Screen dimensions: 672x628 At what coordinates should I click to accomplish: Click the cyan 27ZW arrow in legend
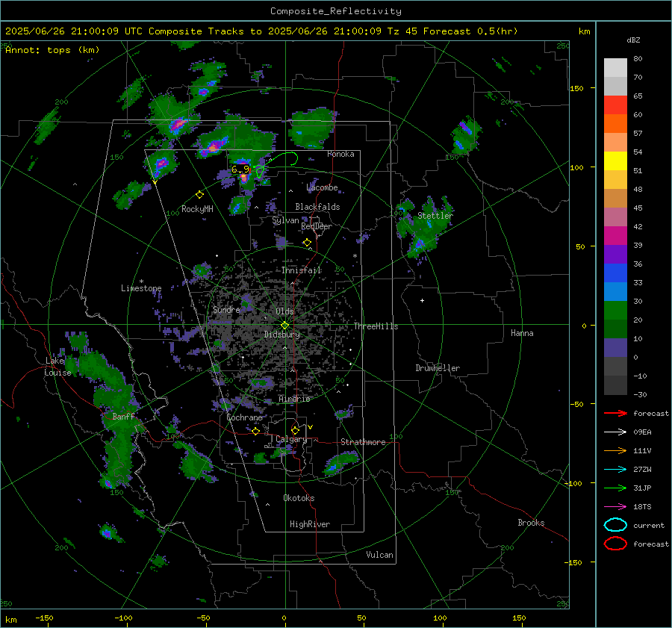(x=615, y=470)
